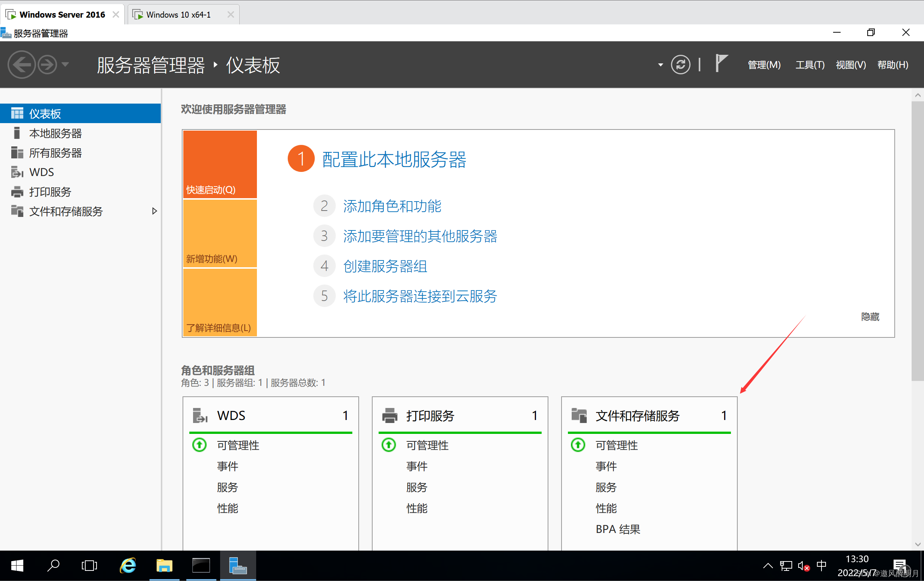The image size is (924, 581).
Task: Open BPA 结果 in 文件和存储服务 tile
Action: click(x=618, y=530)
